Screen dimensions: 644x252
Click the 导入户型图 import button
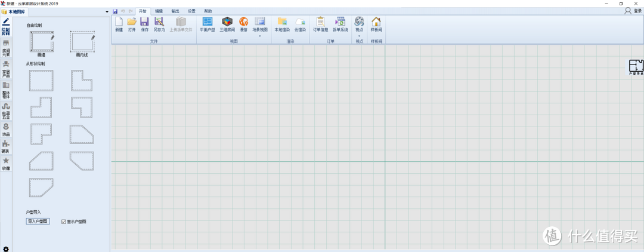point(38,222)
